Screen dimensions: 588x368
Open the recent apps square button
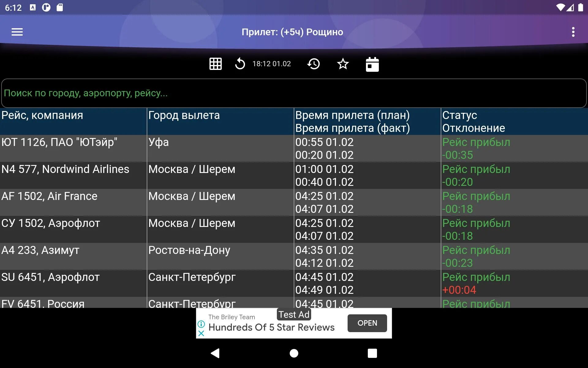point(372,353)
